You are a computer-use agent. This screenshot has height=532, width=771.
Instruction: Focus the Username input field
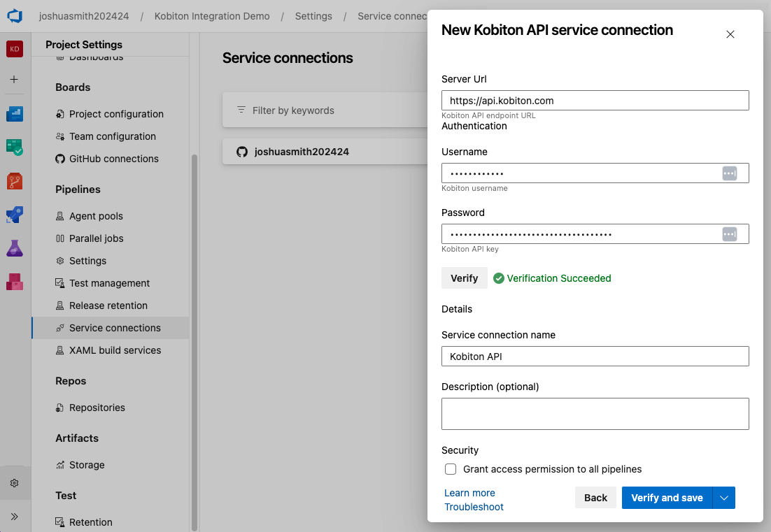pyautogui.click(x=595, y=173)
